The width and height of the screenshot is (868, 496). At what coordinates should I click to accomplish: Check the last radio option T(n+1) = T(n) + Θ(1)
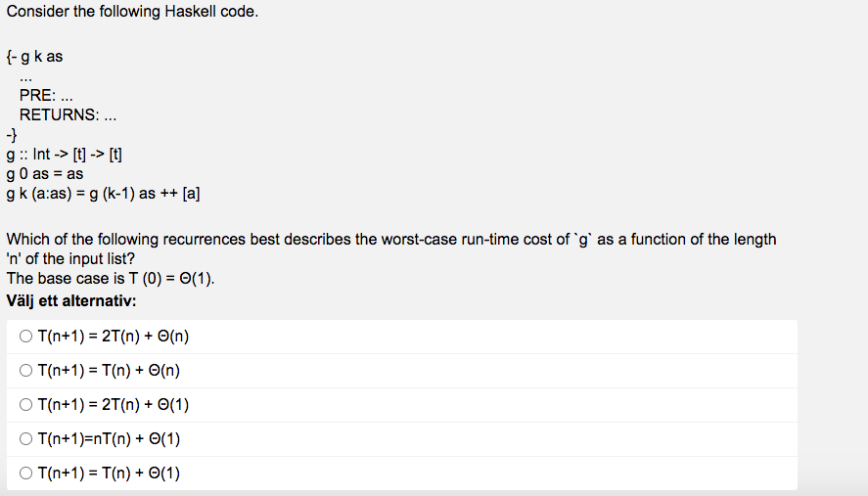[26, 473]
